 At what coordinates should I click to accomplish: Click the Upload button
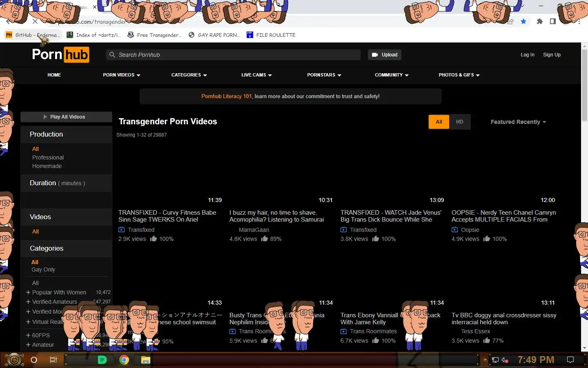(384, 55)
